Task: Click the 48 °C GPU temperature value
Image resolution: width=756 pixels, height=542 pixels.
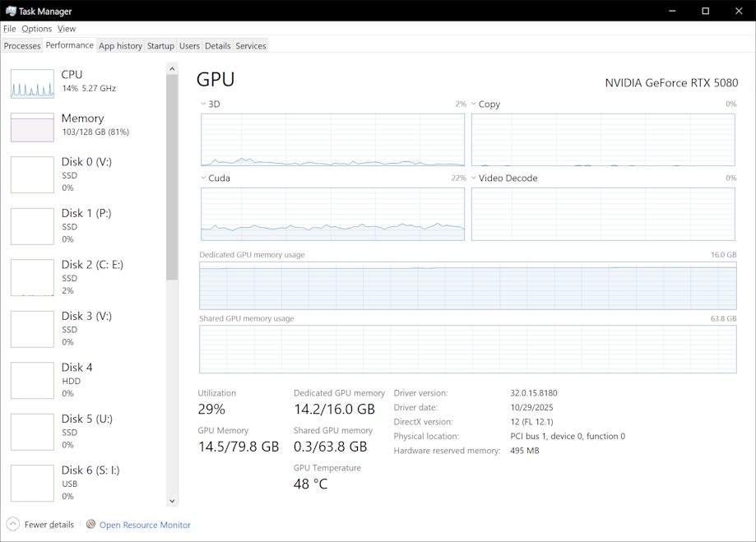Action: point(310,484)
